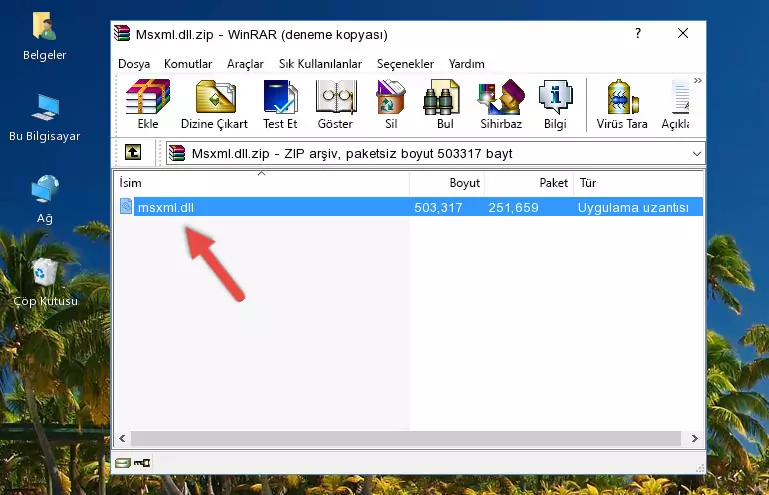Image resolution: width=769 pixels, height=495 pixels.
Task: Sort by the Paket column header
Action: [529, 183]
